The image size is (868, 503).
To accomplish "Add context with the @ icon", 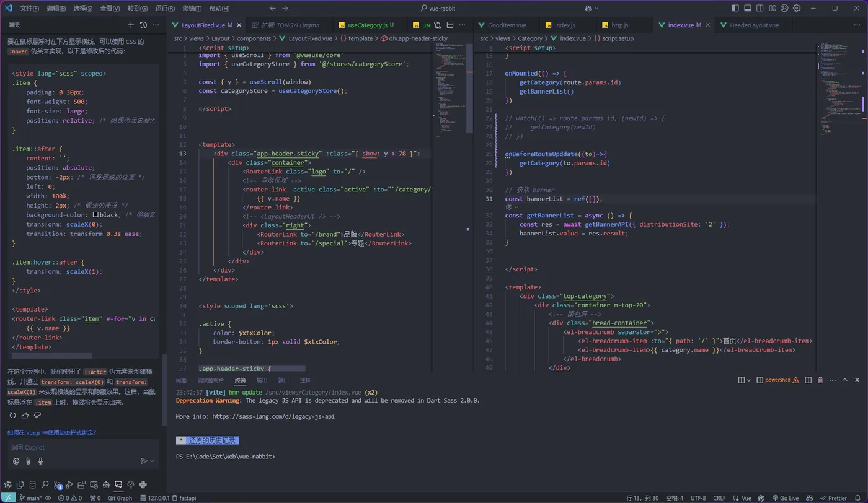I will point(16,461).
